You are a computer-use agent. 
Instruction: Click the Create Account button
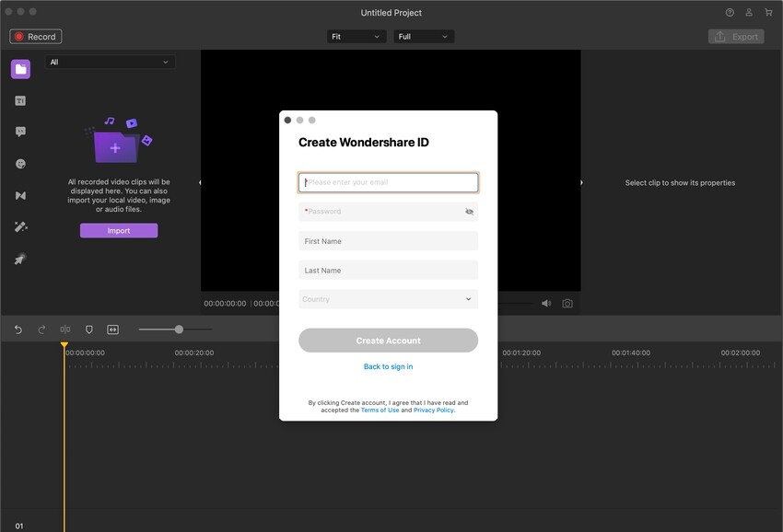coord(388,341)
